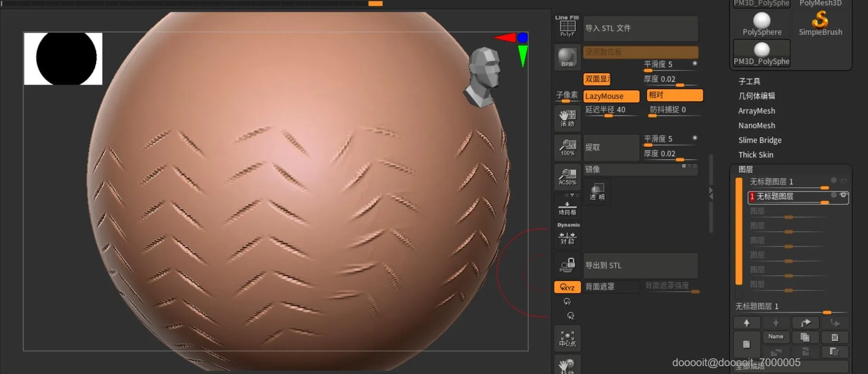The image size is (868, 374).
Task: Click the black circle alpha preview thumbnail
Action: (63, 59)
